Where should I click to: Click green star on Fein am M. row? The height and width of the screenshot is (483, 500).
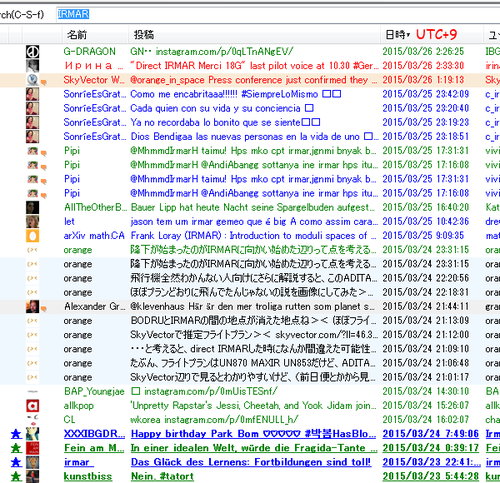point(16,448)
